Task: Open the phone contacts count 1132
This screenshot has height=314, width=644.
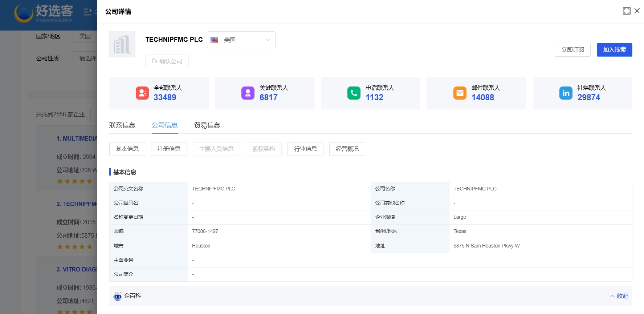Action: [374, 97]
